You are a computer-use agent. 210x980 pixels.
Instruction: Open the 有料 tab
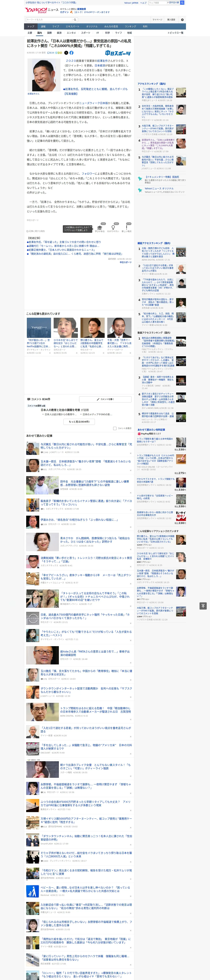145,27
